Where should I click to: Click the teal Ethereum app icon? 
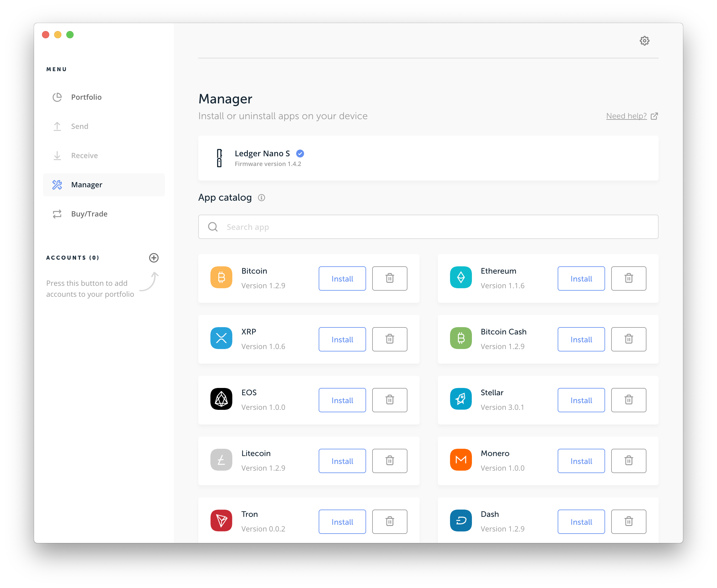click(461, 277)
